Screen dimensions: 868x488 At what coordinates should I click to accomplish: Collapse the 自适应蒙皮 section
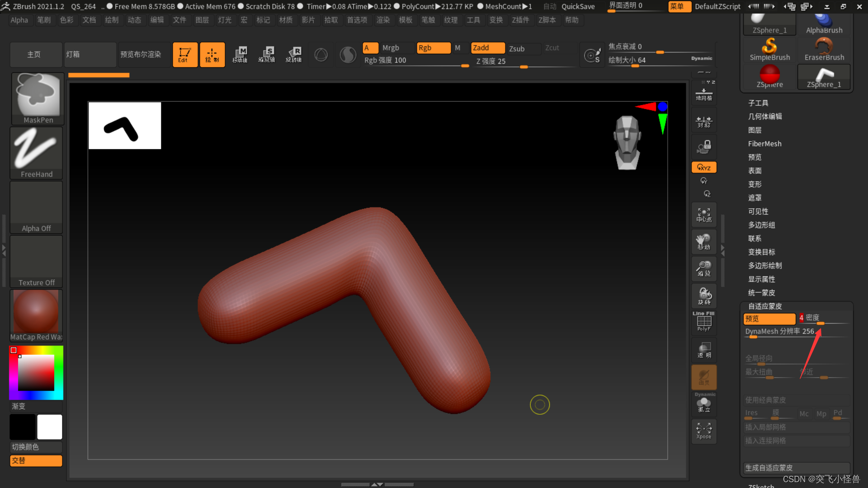pyautogui.click(x=765, y=306)
